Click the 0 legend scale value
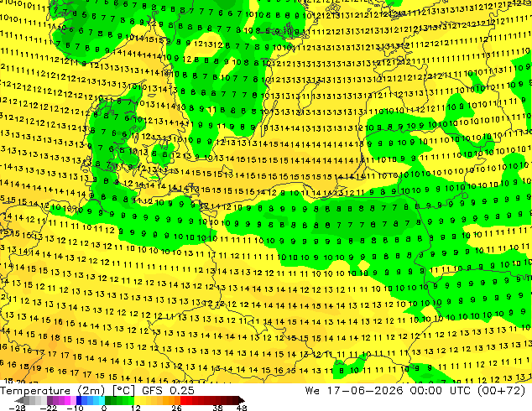 [104, 408]
